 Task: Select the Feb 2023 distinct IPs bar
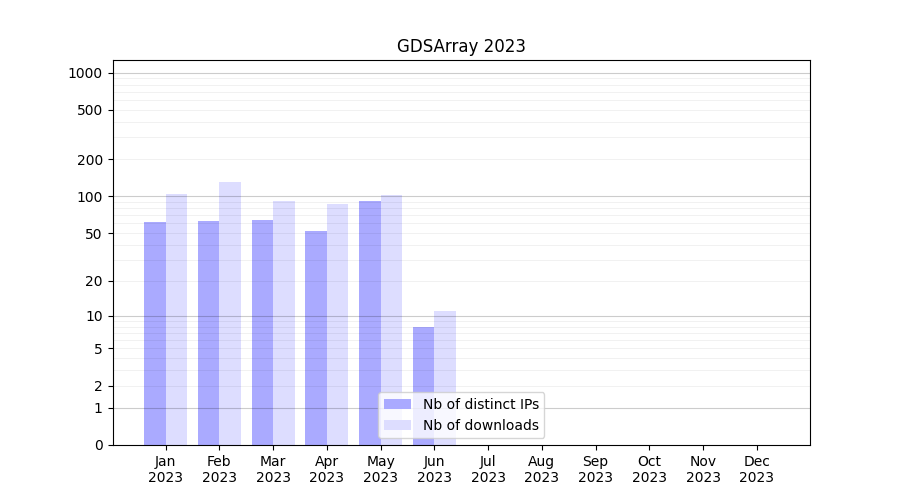point(208,333)
